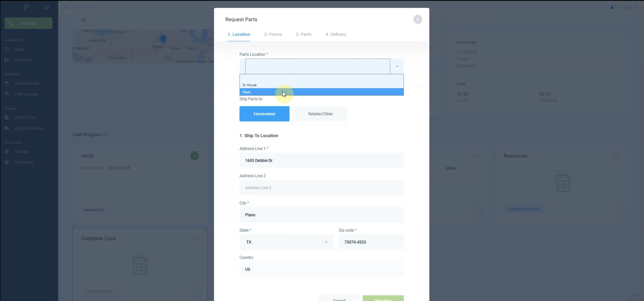The height and width of the screenshot is (301, 644).
Task: Switch to the 1. Location tab
Action: [239, 34]
